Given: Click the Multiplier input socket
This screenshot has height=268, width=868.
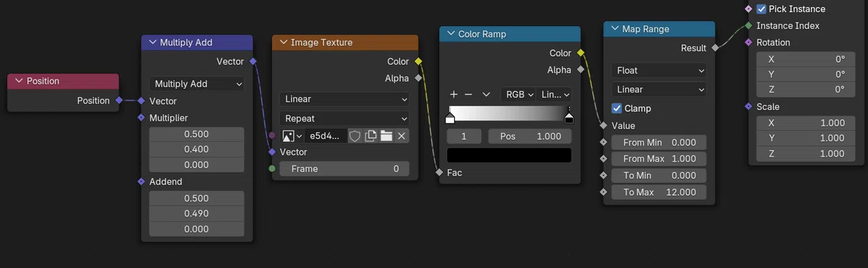Looking at the screenshot, I should (141, 118).
